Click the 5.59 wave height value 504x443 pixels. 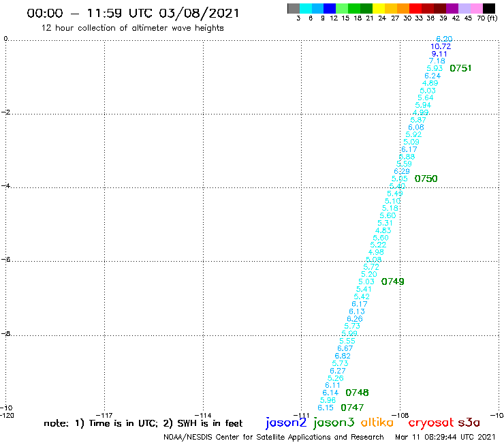(404, 164)
